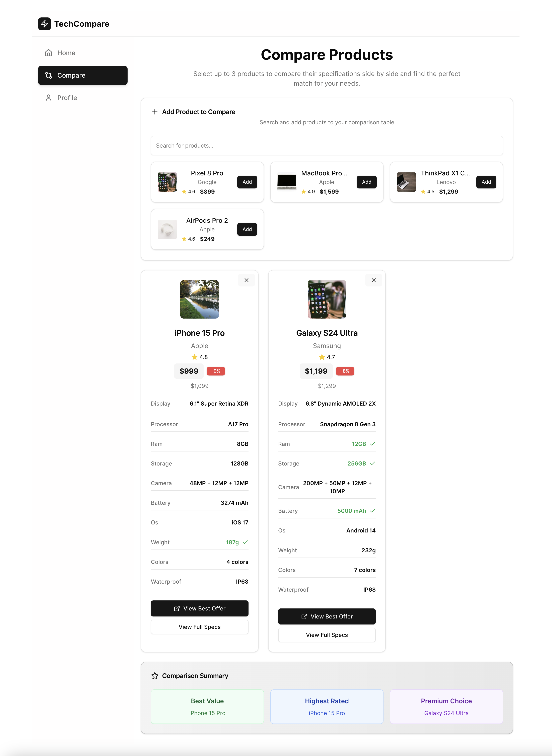The image size is (552, 756).
Task: Click the Galaxy S24 Ultra product image
Action: [327, 299]
